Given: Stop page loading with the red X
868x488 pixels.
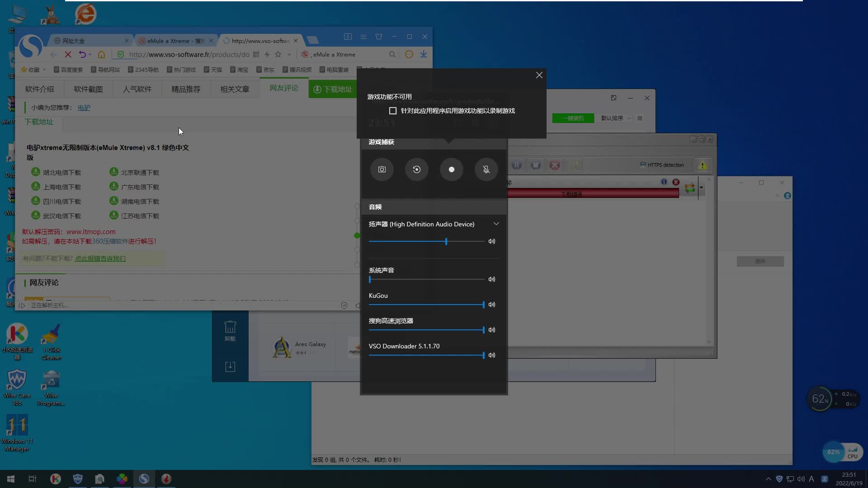Looking at the screenshot, I should pos(68,54).
